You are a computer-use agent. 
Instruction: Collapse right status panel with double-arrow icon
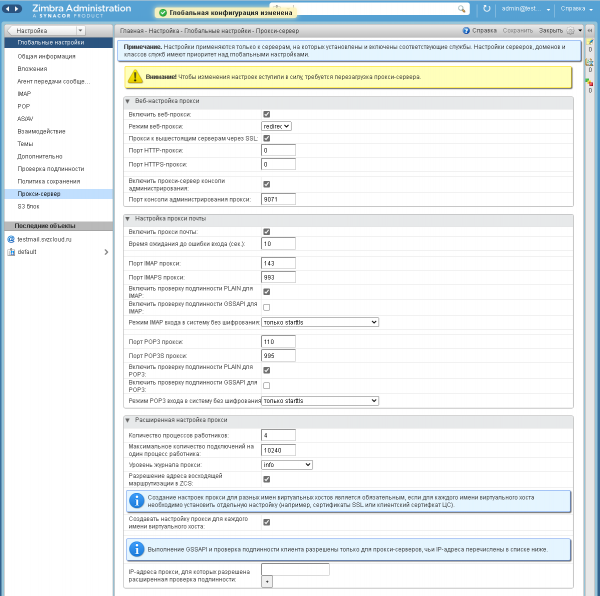[590, 31]
